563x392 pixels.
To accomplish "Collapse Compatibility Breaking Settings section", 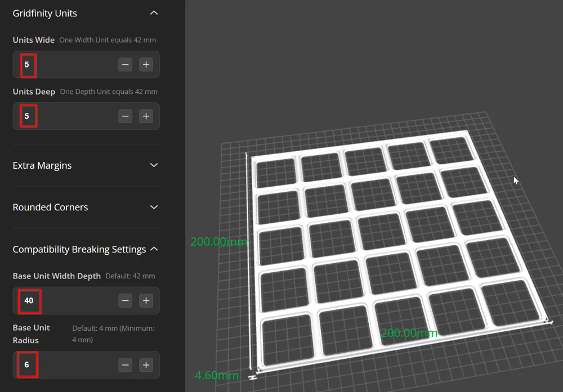I will point(153,249).
